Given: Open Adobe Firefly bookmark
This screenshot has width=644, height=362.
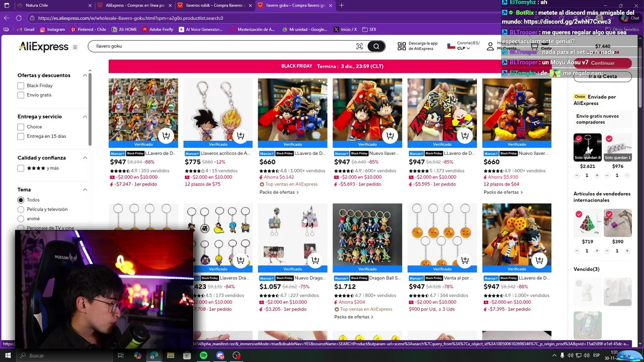Looking at the screenshot, I should [x=158, y=30].
